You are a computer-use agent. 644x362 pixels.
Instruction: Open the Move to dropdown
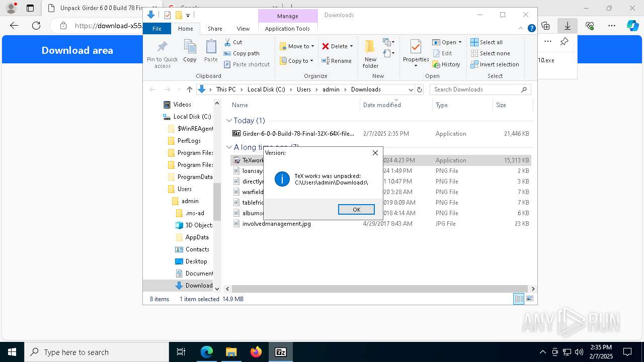click(x=297, y=46)
